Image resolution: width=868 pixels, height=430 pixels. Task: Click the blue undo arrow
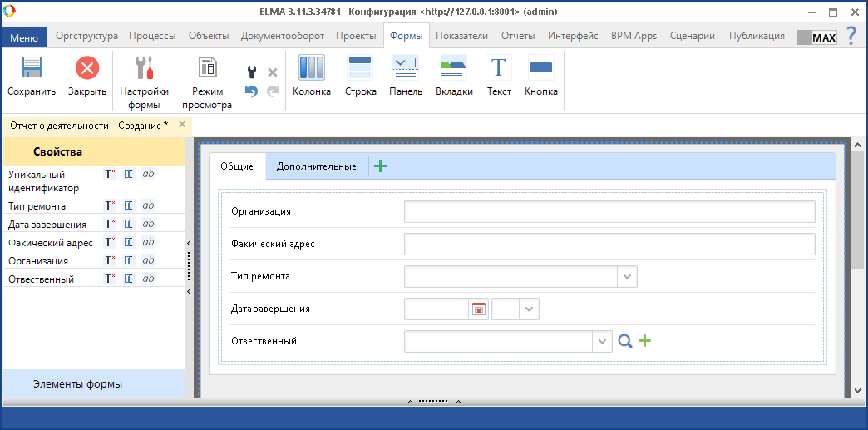coord(251,91)
